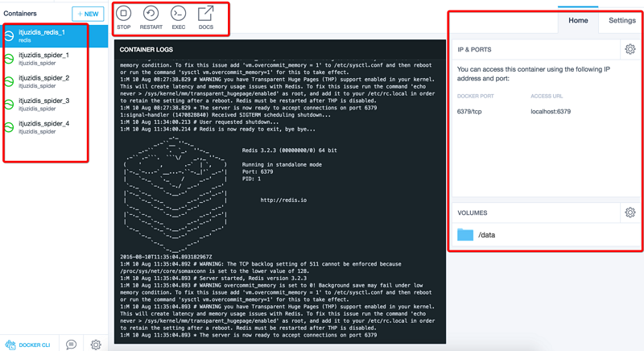Create a new container with NEW button

point(88,14)
